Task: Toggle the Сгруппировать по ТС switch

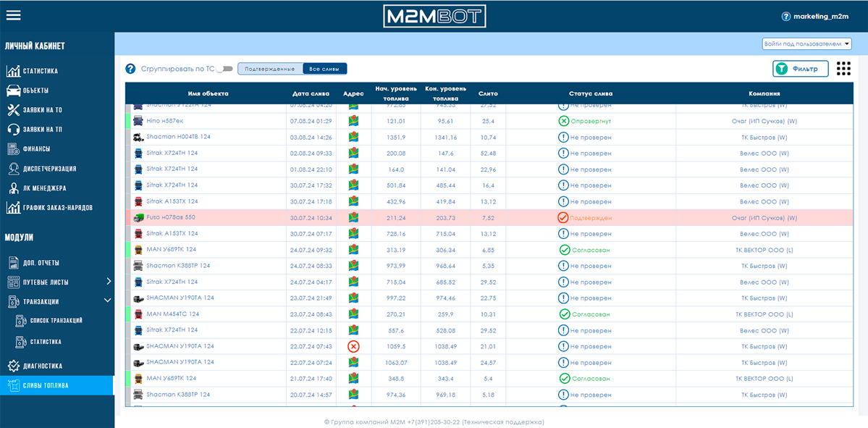Action: 224,69
